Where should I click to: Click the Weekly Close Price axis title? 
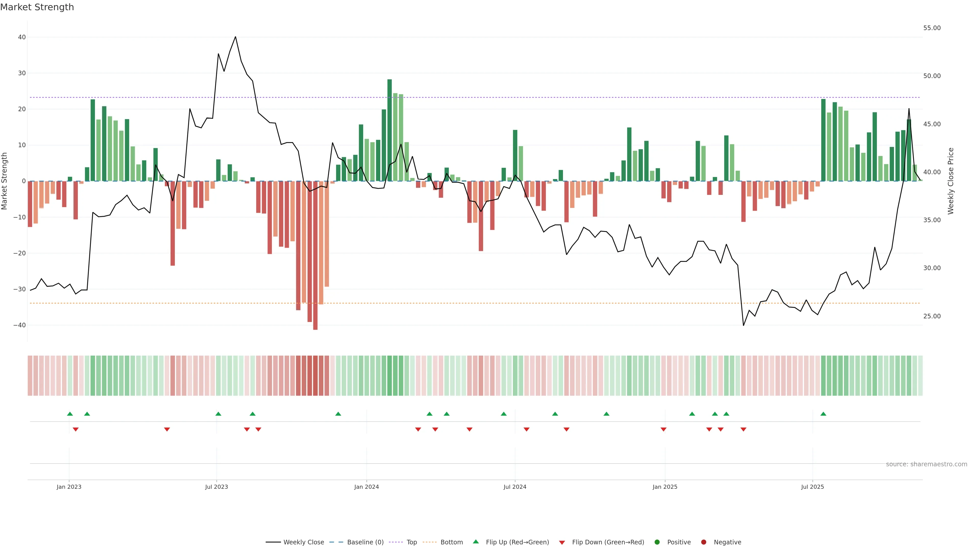pyautogui.click(x=951, y=181)
